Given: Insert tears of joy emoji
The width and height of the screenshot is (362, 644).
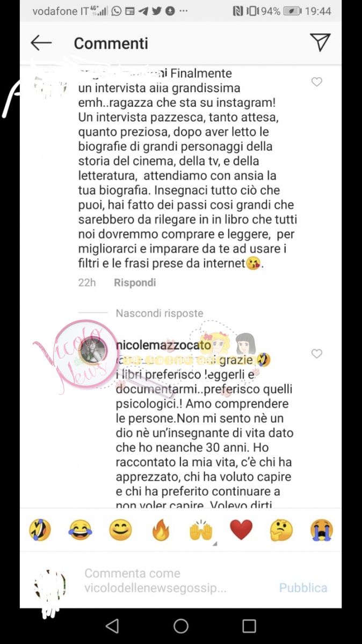Looking at the screenshot, I should [x=80, y=530].
